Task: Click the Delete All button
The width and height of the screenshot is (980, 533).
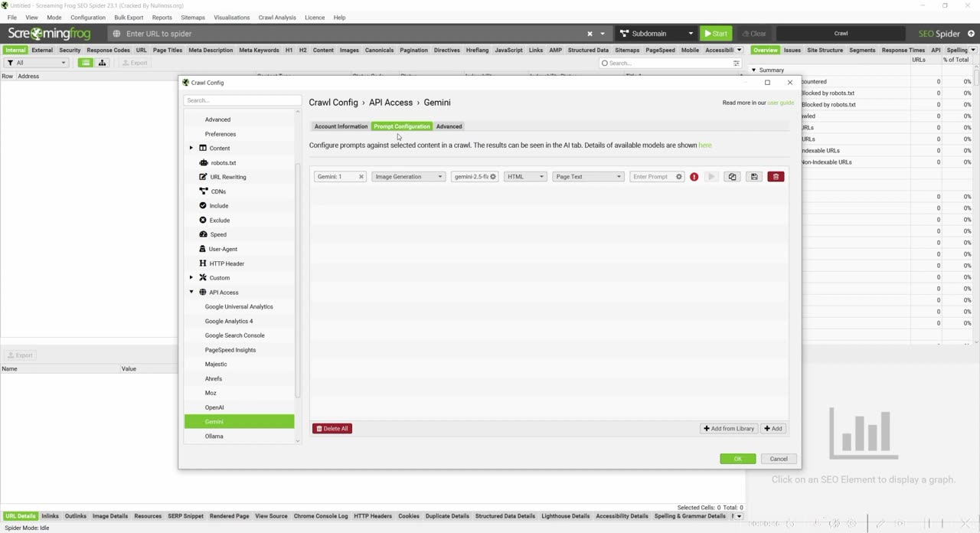Action: click(x=332, y=429)
